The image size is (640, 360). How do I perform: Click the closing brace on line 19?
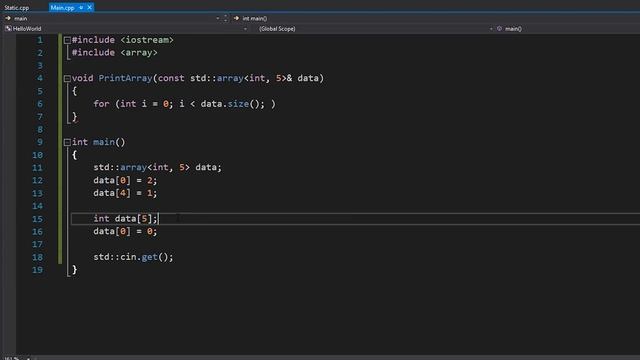click(x=74, y=270)
